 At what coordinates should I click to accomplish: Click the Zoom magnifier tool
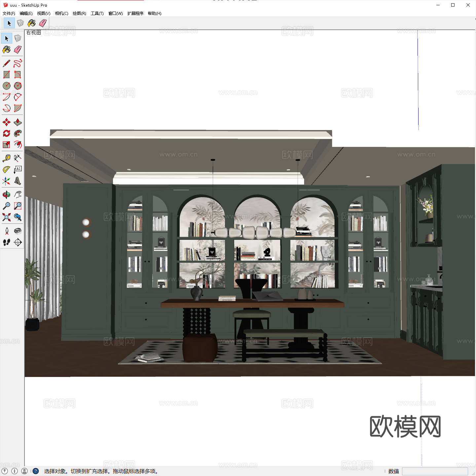[x=7, y=206]
